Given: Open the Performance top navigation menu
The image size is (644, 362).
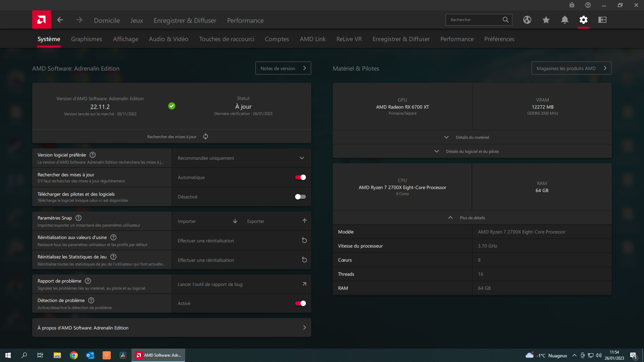Looking at the screenshot, I should pos(245,20).
